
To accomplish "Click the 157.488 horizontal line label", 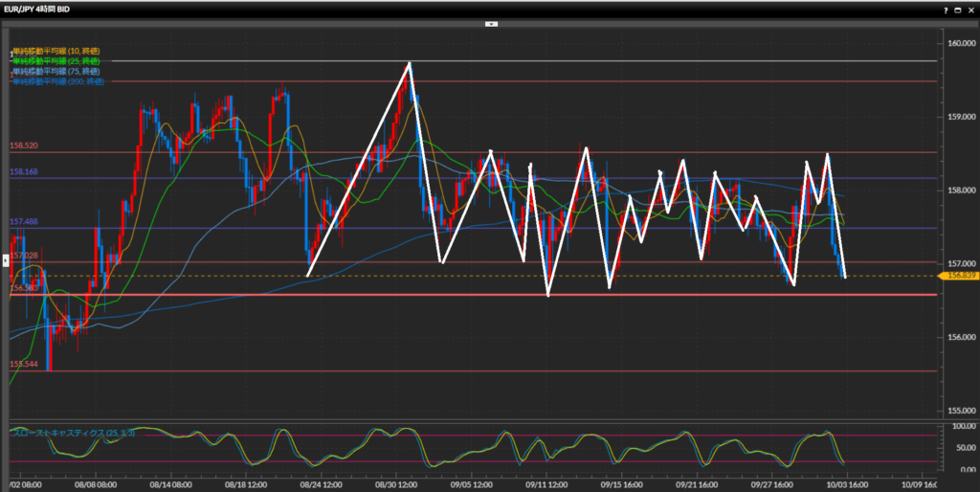I will pos(24,222).
